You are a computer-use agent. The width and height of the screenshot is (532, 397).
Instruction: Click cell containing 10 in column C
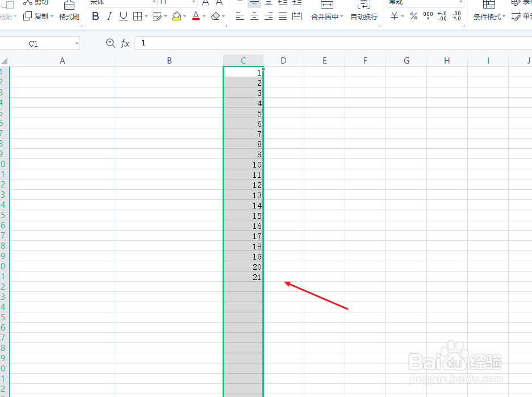pyautogui.click(x=243, y=164)
